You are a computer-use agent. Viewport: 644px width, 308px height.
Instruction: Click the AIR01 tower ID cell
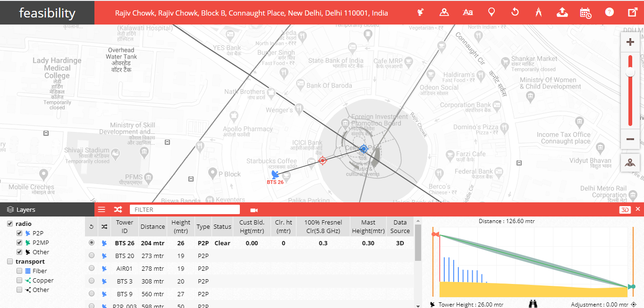(x=125, y=268)
